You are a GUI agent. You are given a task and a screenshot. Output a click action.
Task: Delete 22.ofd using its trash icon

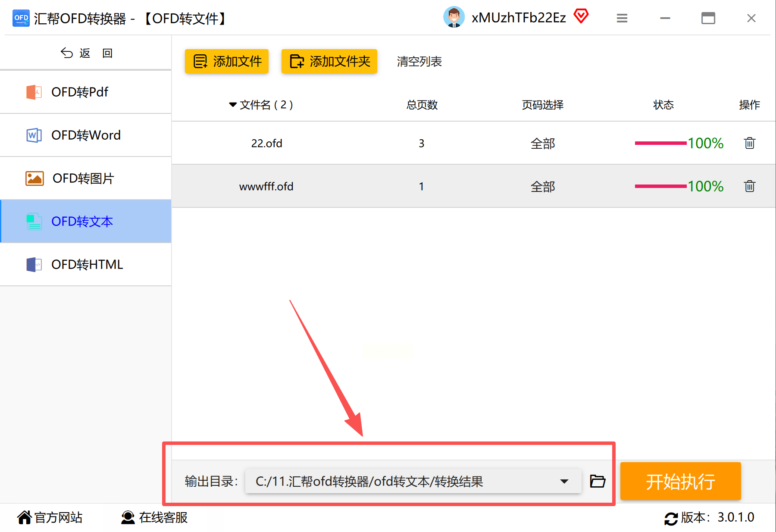tap(750, 143)
